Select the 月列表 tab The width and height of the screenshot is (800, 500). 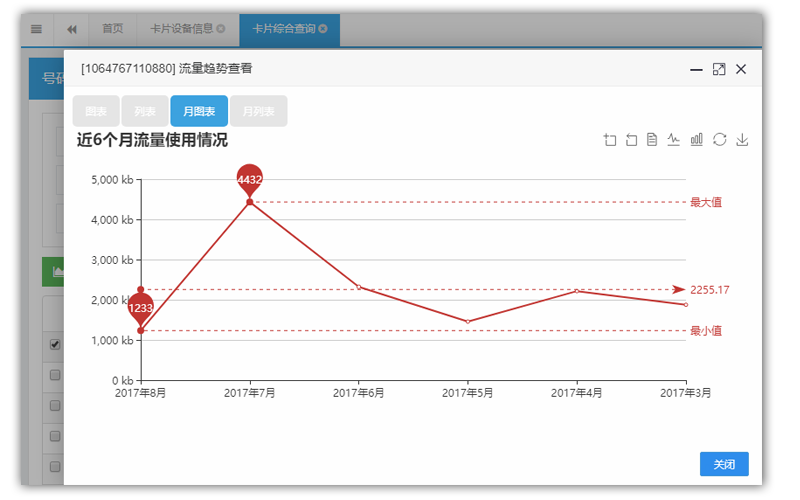tap(258, 111)
